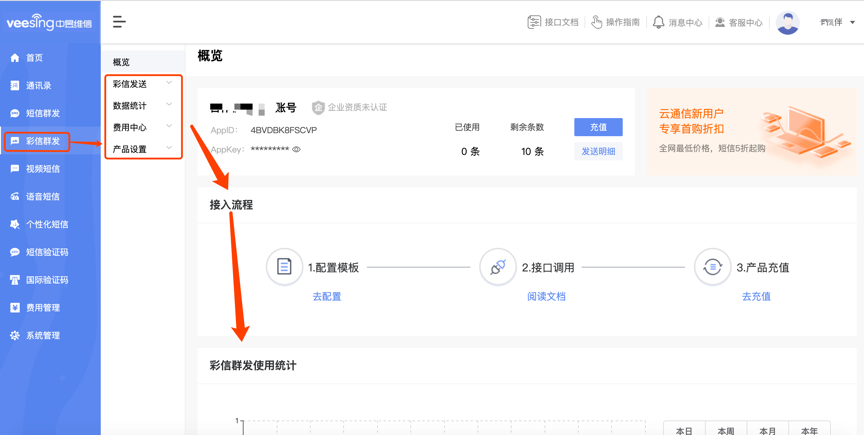Click the 配置模板 document step icon

pos(284,267)
